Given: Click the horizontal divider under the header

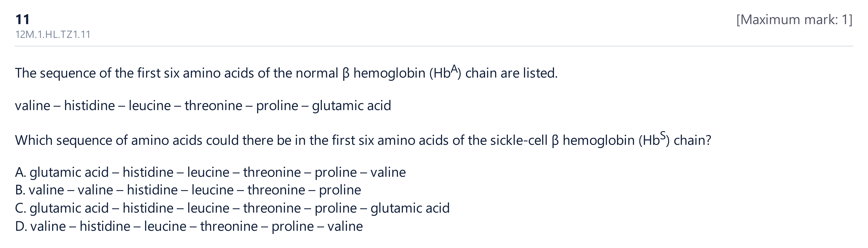Looking at the screenshot, I should click(434, 46).
